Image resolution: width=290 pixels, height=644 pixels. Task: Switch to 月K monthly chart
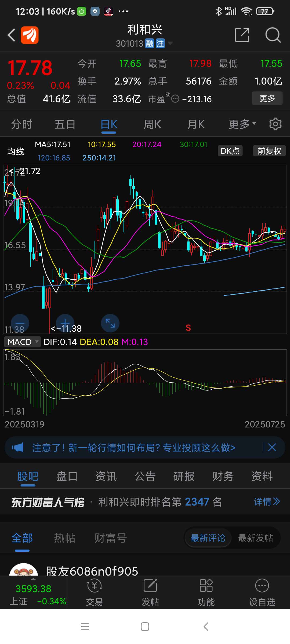pyautogui.click(x=196, y=124)
